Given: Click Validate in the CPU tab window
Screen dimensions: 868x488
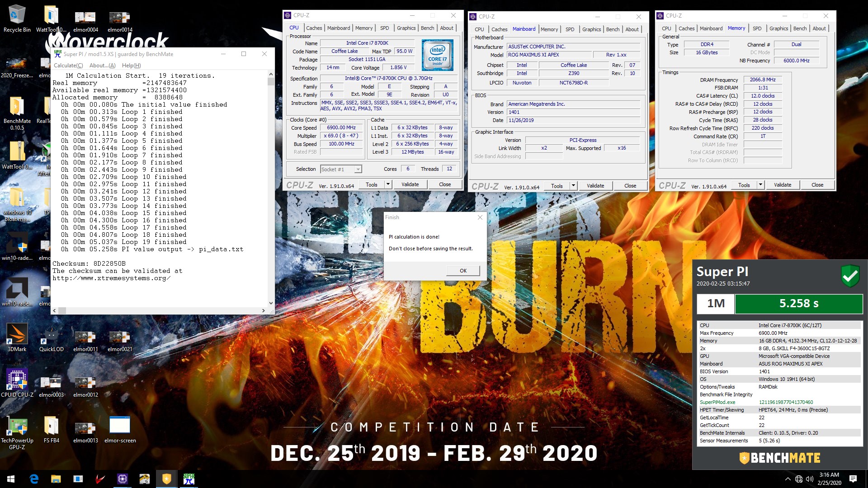Looking at the screenshot, I should click(410, 184).
